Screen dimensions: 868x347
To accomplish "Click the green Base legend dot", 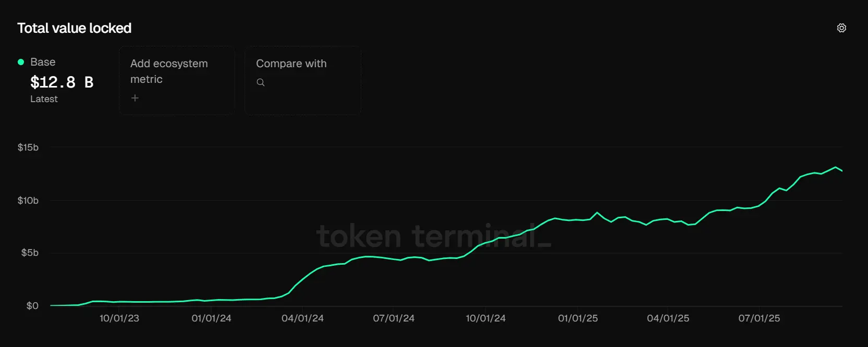I will [x=21, y=62].
